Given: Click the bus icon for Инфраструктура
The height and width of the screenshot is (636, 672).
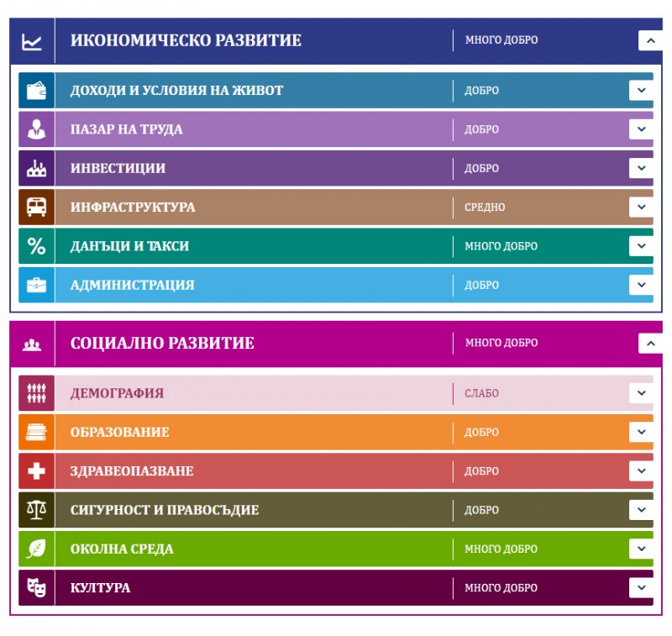Looking at the screenshot, I should tap(36, 207).
